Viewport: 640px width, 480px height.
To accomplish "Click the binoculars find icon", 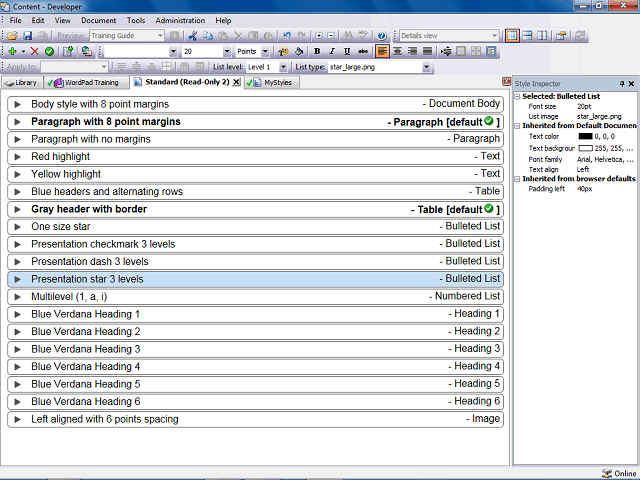I will click(348, 36).
